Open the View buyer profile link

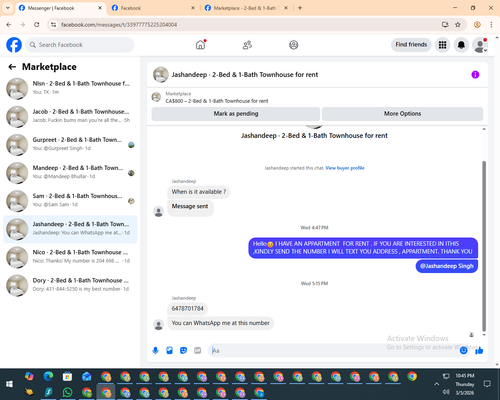tap(345, 168)
